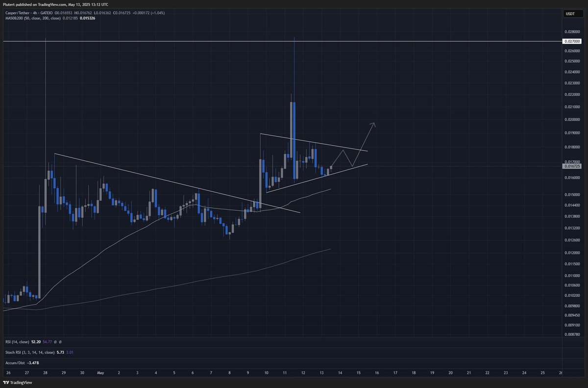
Task: Click the TradingView logo
Action: click(x=7, y=382)
